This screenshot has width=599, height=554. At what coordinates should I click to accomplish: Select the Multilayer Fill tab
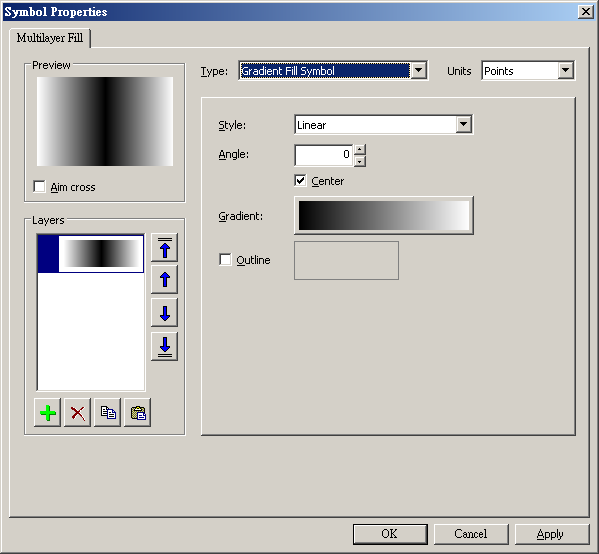coord(50,38)
